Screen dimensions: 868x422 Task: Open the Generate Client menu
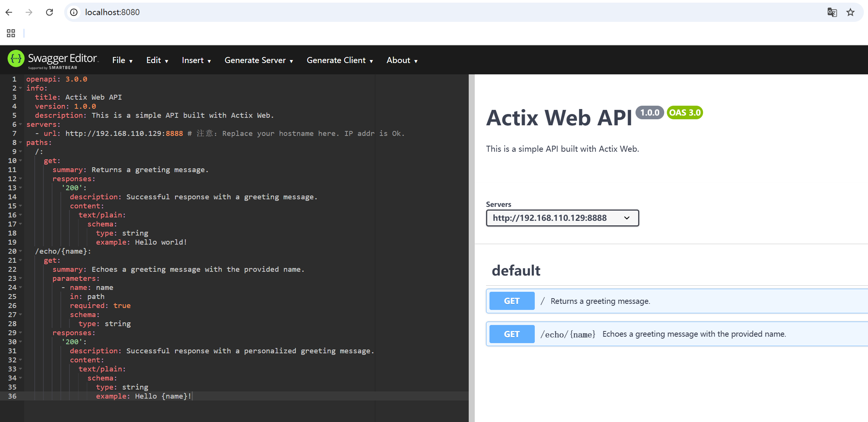[340, 60]
